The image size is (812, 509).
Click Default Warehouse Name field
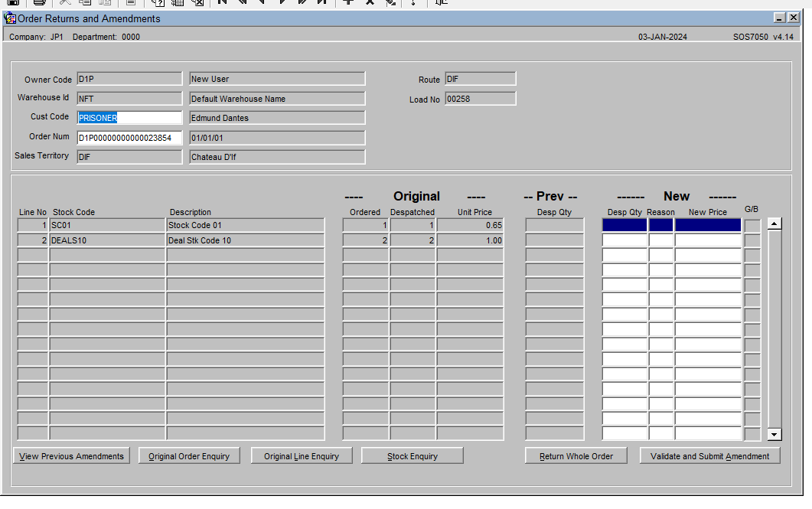point(277,99)
